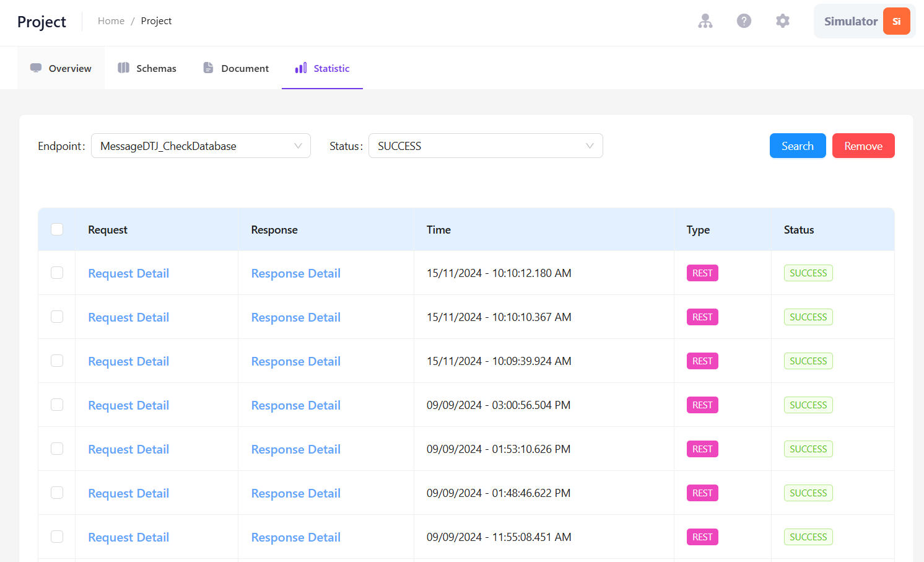Open Request Detail for 10:10:12.180 AM
The height and width of the screenshot is (562, 924).
point(129,273)
